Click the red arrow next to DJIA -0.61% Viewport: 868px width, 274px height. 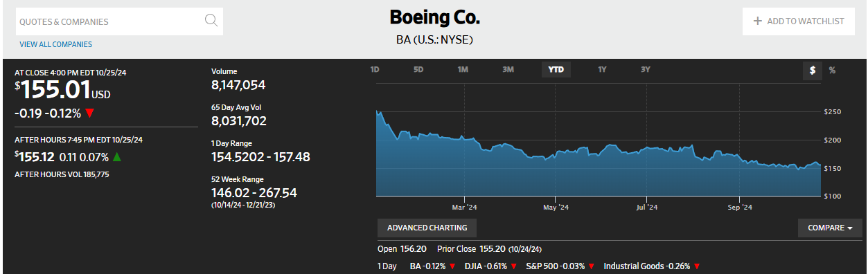point(512,266)
